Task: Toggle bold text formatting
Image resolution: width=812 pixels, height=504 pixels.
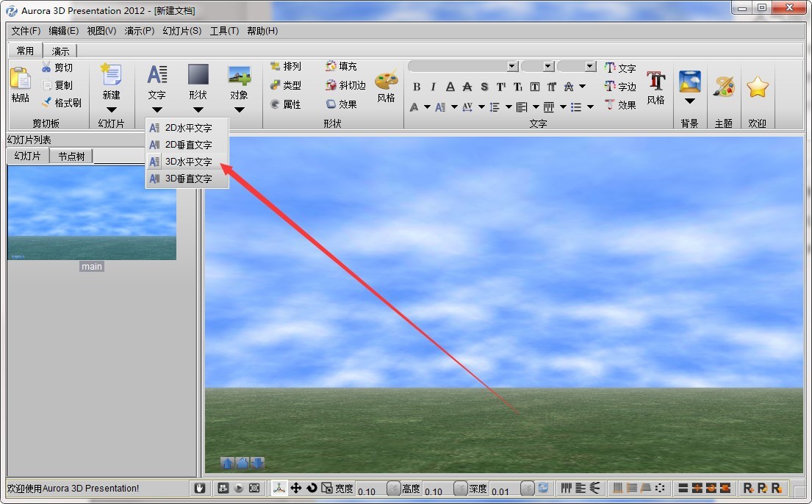Action: click(417, 86)
